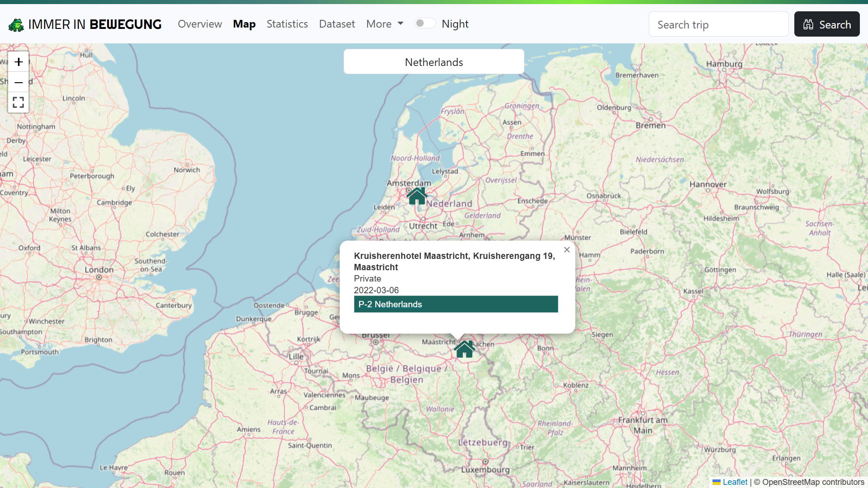Click Luxembourg label on map
Image resolution: width=868 pixels, height=488 pixels.
coord(485,469)
